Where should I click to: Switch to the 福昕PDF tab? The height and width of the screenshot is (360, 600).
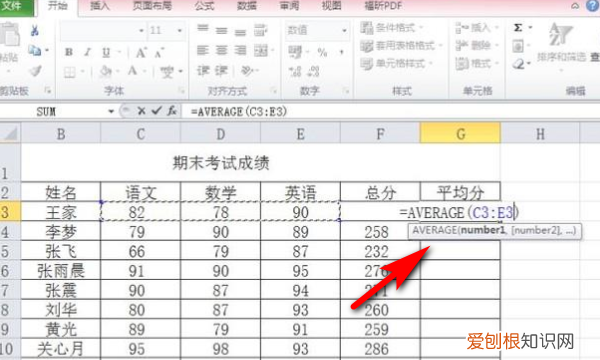coord(383,6)
